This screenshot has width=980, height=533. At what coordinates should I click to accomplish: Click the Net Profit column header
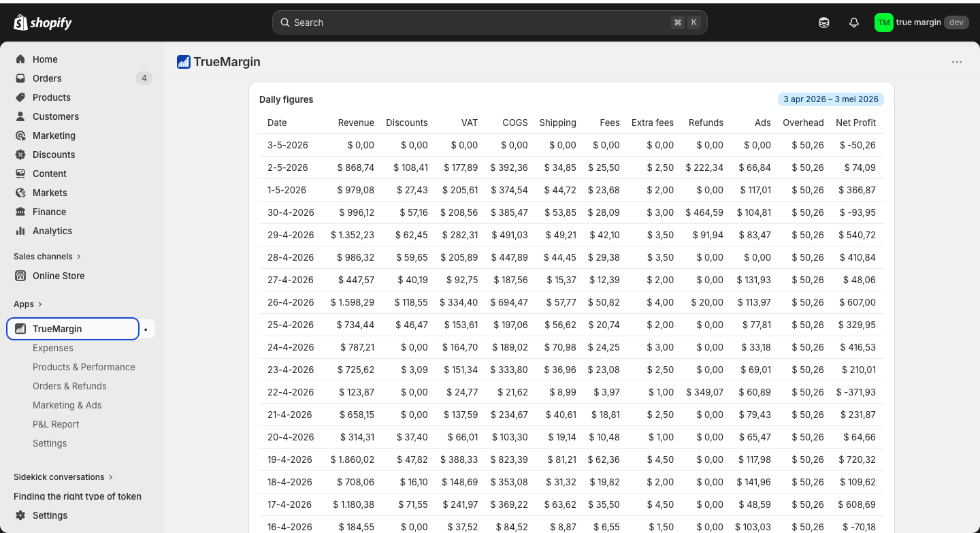pos(855,123)
